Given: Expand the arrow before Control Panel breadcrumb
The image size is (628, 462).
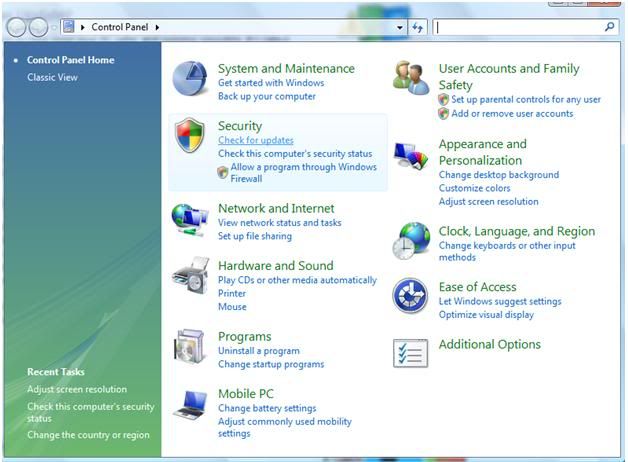Looking at the screenshot, I should [x=83, y=27].
